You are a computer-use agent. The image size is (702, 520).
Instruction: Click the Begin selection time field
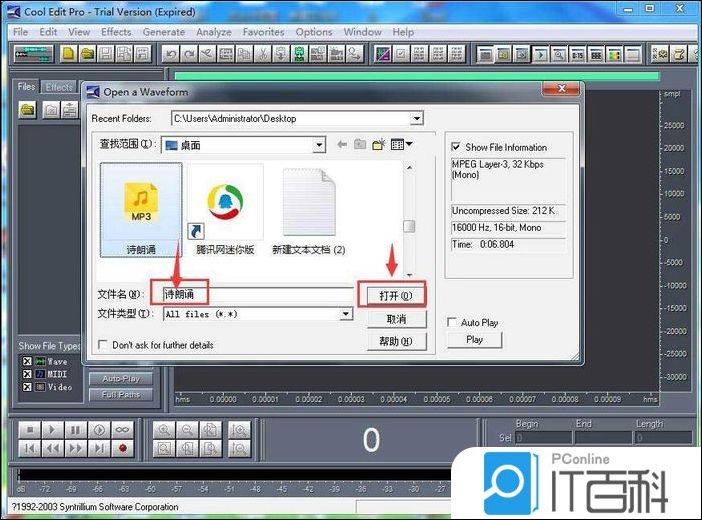(544, 438)
